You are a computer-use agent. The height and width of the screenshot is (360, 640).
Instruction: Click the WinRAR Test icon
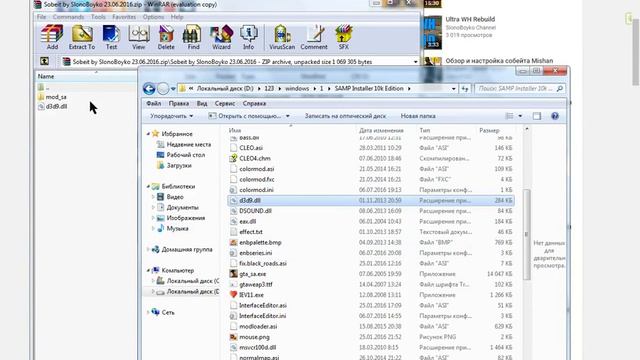coord(111,37)
